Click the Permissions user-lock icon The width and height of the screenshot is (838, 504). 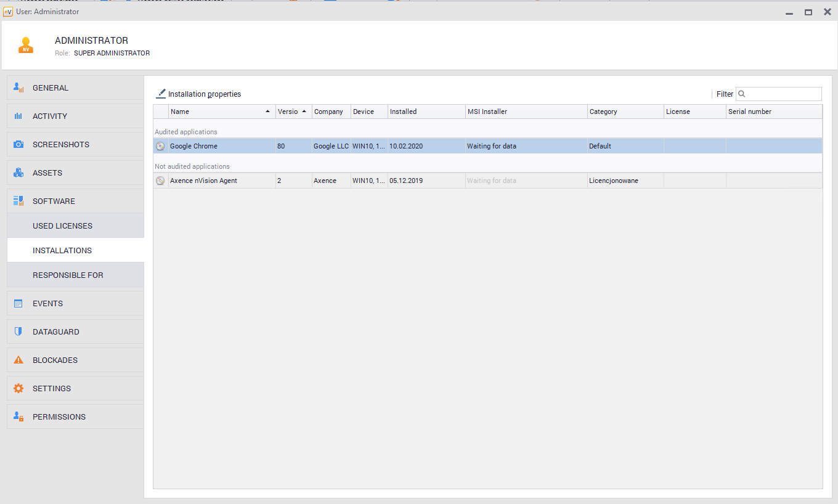(18, 417)
